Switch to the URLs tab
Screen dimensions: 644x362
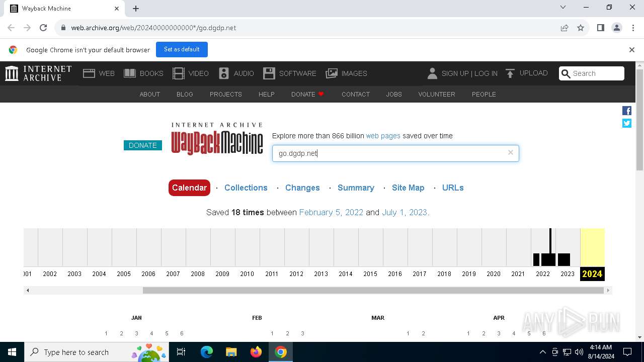click(453, 188)
